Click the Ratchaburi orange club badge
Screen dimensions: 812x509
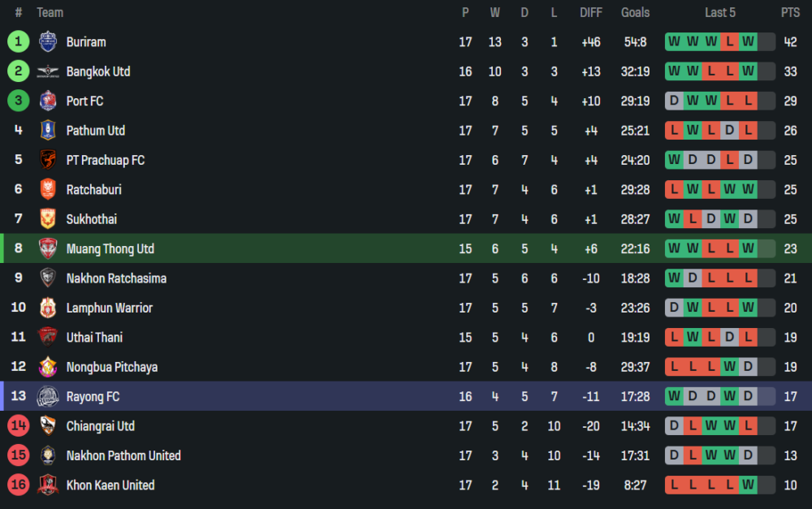pyautogui.click(x=48, y=190)
